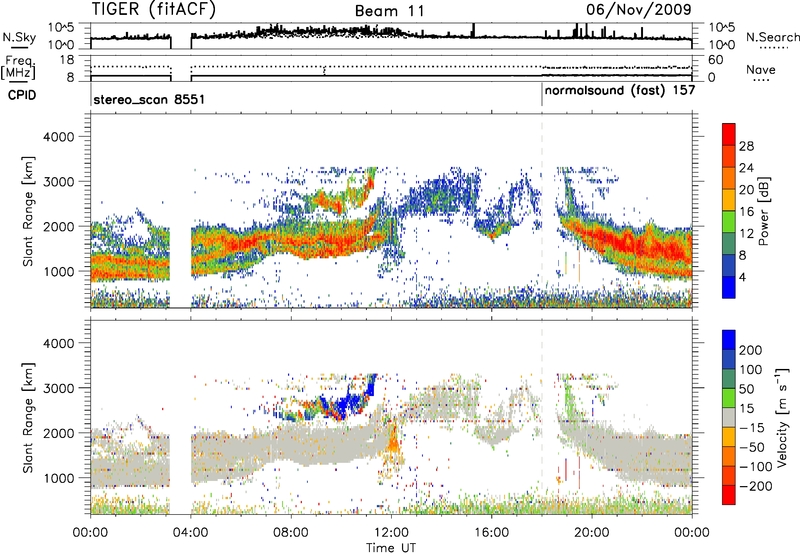Click the "Velocity [m s-1]" colorbar title

pyautogui.click(x=782, y=417)
